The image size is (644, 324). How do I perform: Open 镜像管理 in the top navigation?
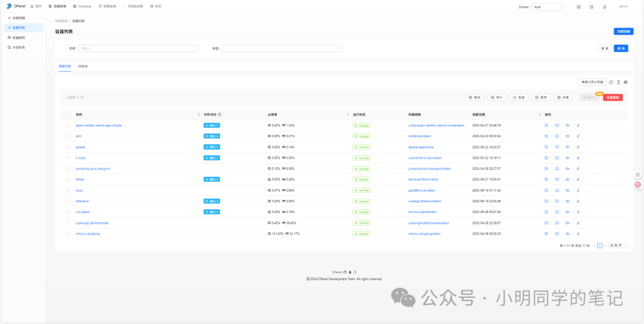tap(107, 7)
